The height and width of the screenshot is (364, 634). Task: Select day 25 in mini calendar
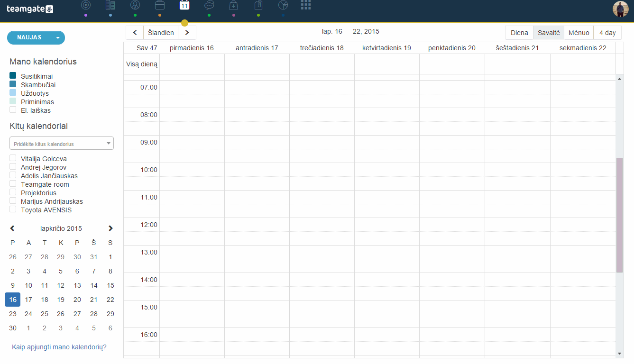coord(45,314)
